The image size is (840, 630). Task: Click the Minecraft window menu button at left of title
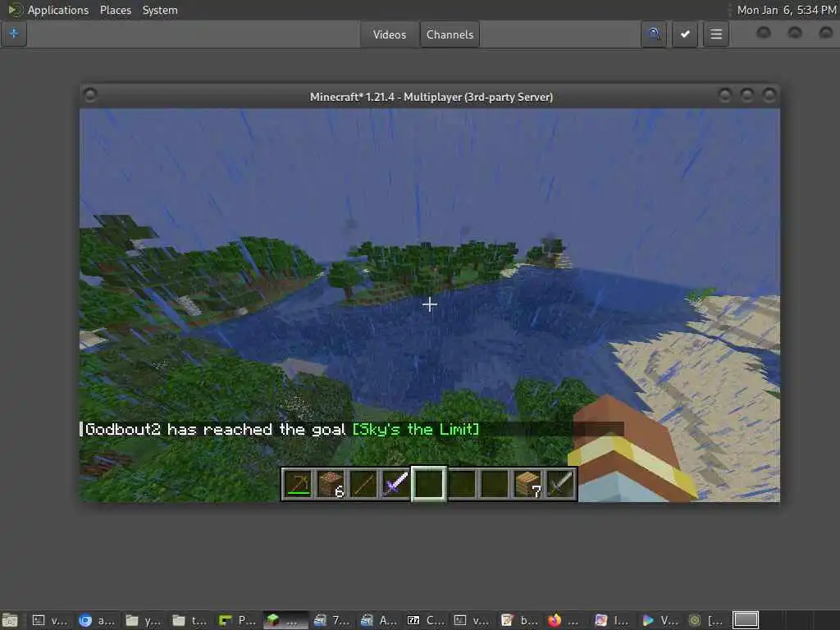90,95
